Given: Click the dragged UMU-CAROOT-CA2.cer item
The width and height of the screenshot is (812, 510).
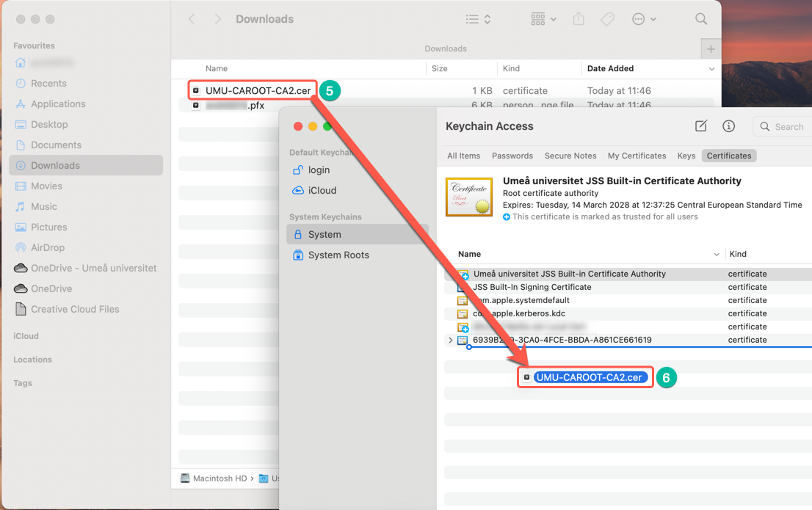Looking at the screenshot, I should point(585,377).
